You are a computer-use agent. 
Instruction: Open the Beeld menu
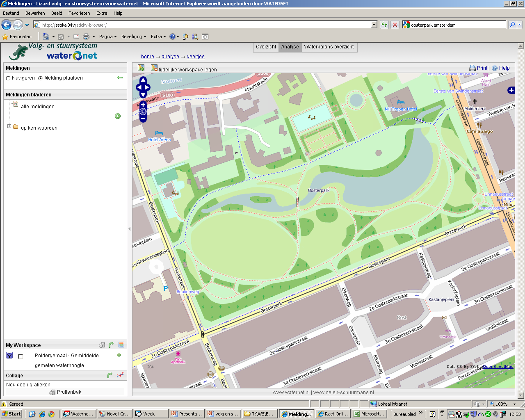[57, 13]
